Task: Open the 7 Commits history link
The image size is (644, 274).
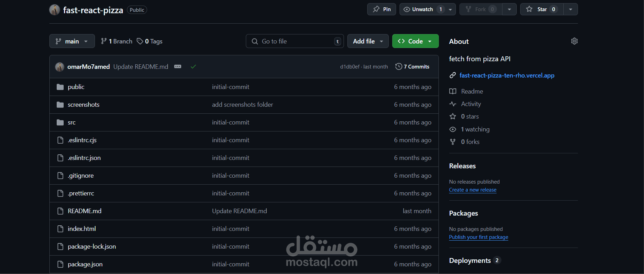Action: 412,66
